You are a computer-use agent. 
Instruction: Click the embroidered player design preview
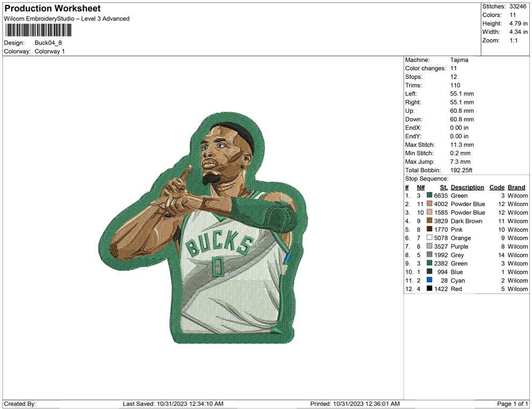[203, 229]
